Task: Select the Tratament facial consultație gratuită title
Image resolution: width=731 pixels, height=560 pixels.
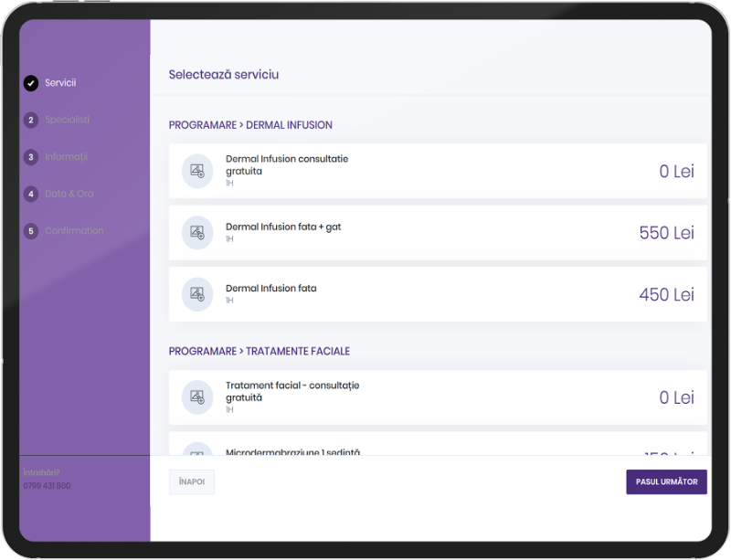Action: point(292,391)
